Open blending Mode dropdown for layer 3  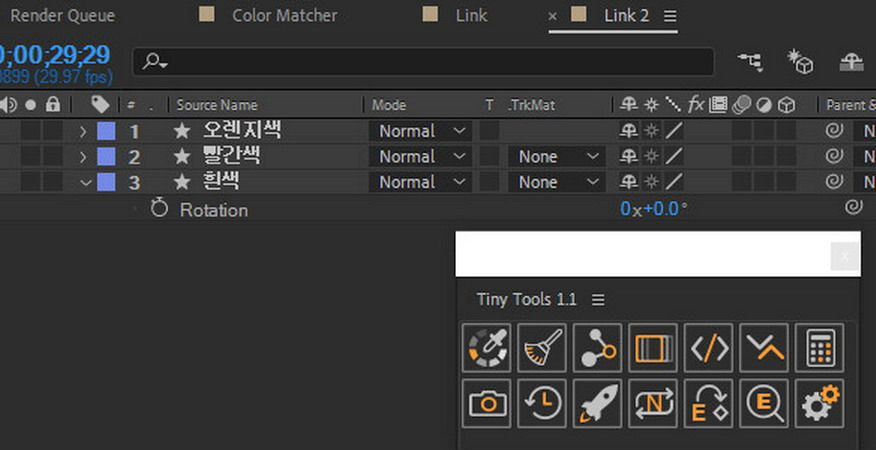click(x=421, y=182)
